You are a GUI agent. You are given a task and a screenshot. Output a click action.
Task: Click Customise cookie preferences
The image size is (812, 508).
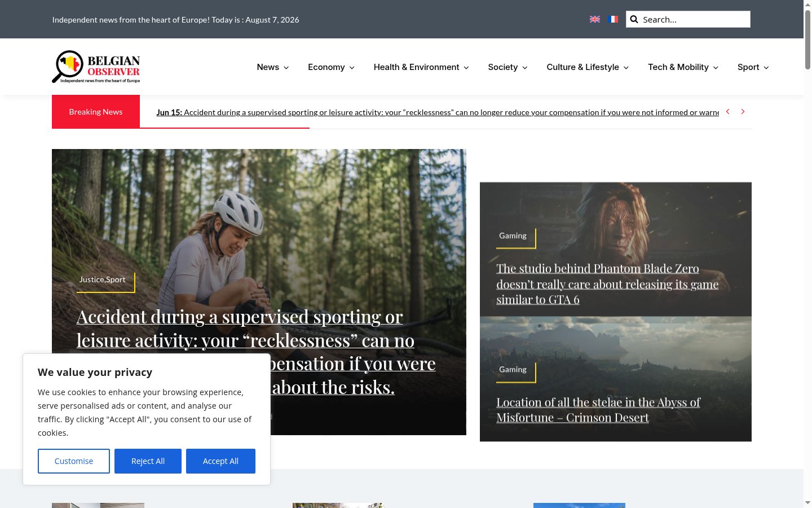click(74, 461)
